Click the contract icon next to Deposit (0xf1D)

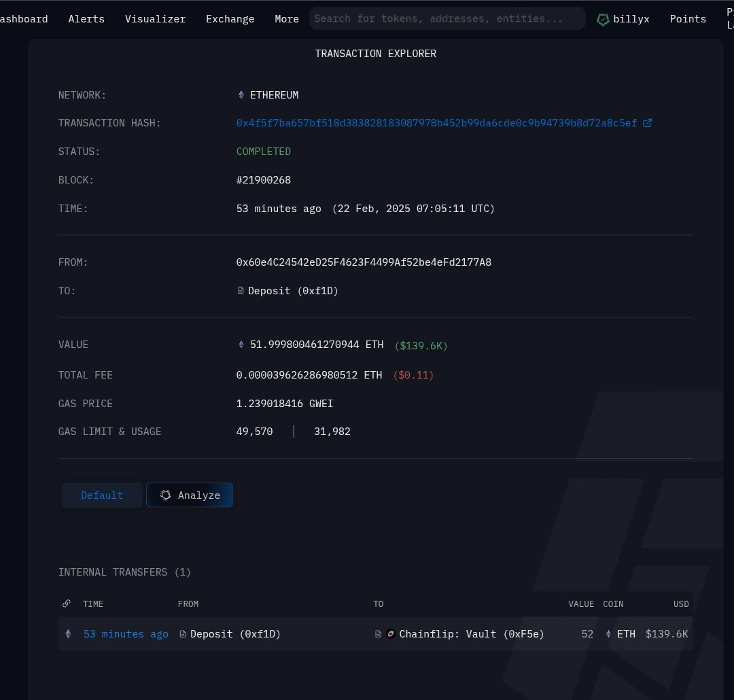(x=241, y=291)
